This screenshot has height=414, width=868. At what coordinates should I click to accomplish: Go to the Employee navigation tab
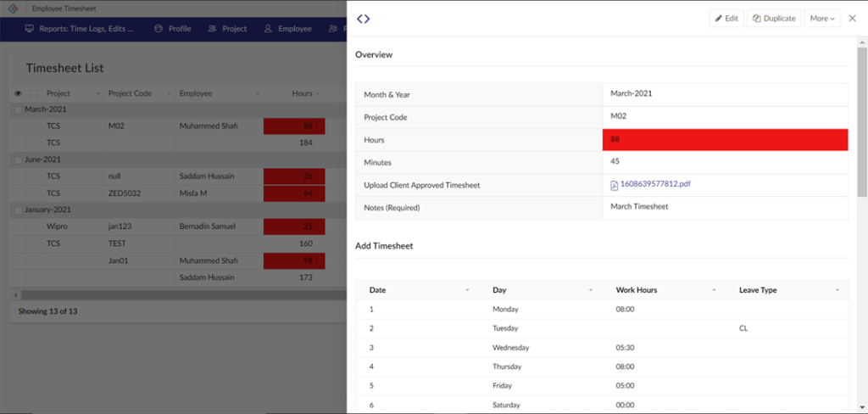[x=288, y=29]
